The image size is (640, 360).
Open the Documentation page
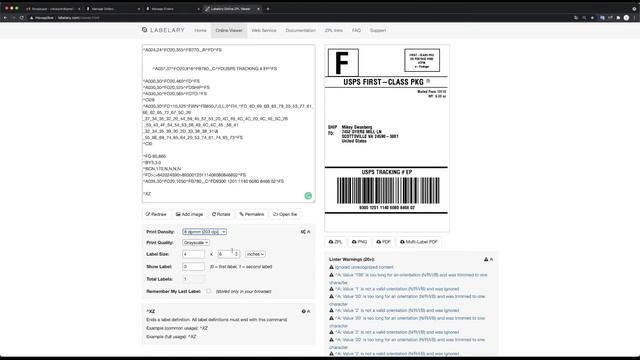tap(300, 31)
